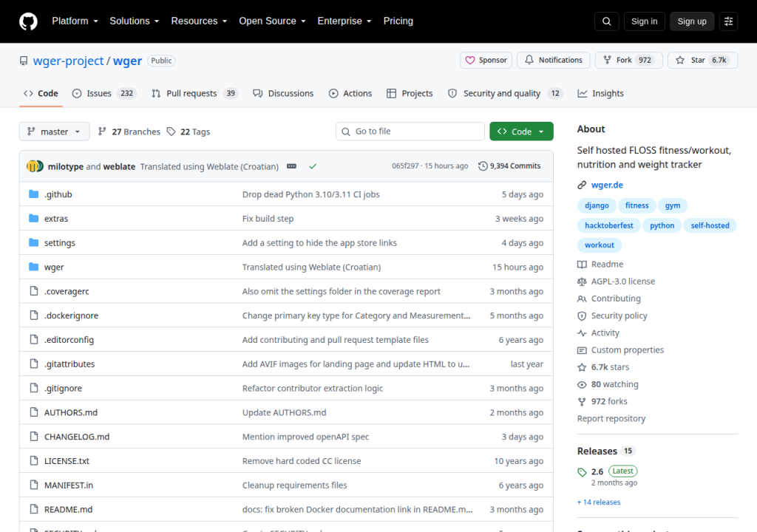Open the wger.de website link
The height and width of the screenshot is (532, 757).
coord(607,185)
